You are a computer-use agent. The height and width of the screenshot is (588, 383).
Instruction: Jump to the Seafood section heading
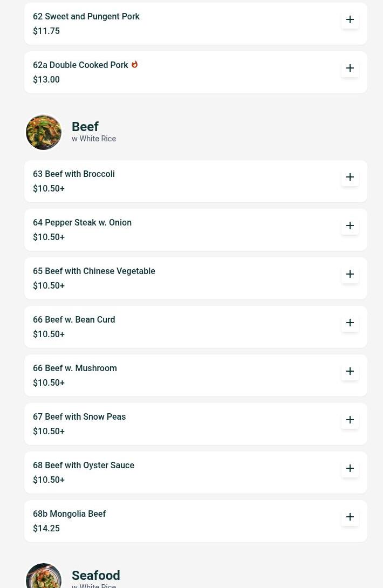point(96,576)
